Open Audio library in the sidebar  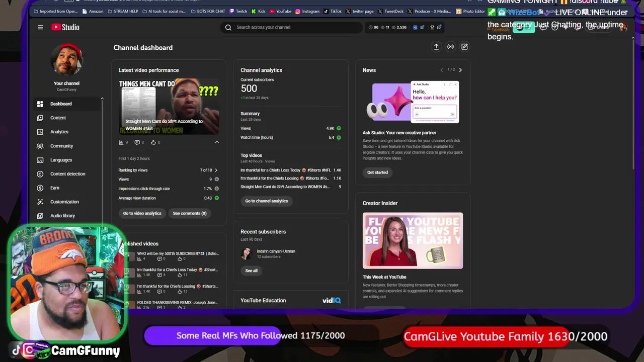click(x=67, y=216)
